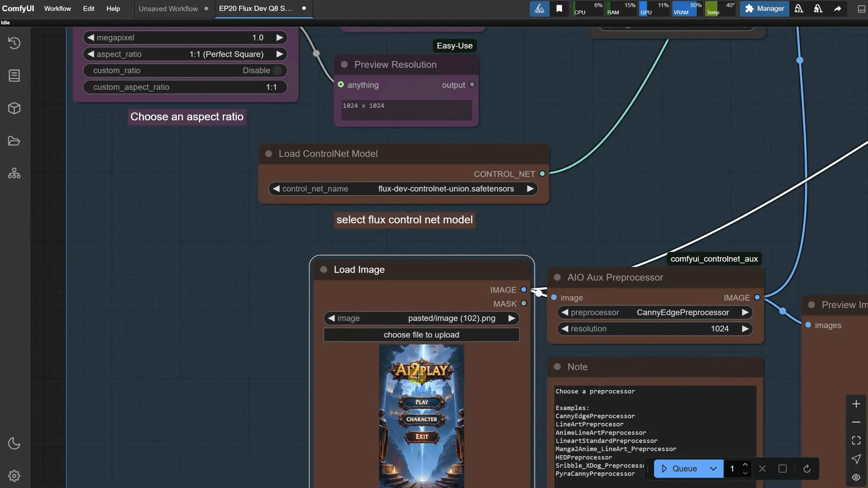Click the select mode arrow icon on canvas controls
This screenshot has height=488, width=868.
856,459
